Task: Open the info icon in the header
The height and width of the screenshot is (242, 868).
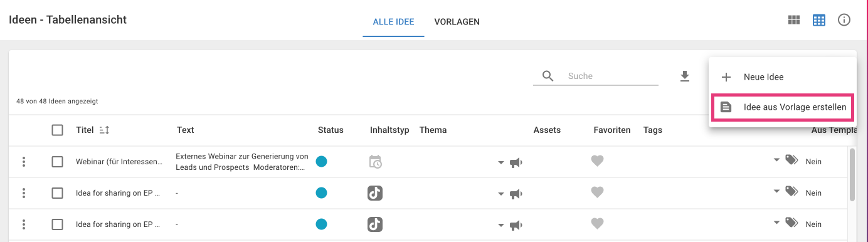Action: pos(844,20)
